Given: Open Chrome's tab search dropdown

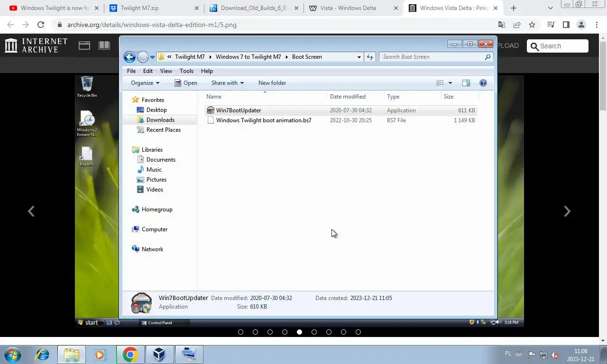Looking at the screenshot, I should [550, 8].
